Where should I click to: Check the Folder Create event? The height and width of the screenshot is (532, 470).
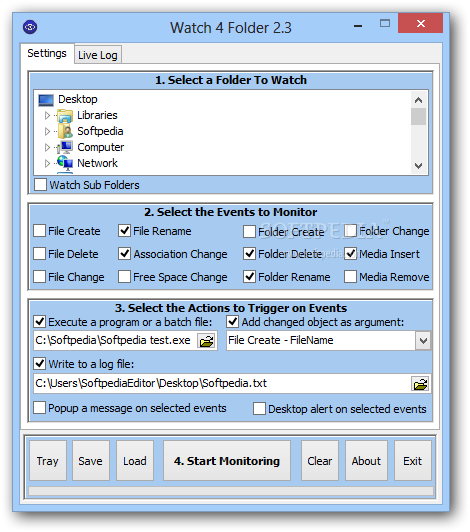coord(249,232)
